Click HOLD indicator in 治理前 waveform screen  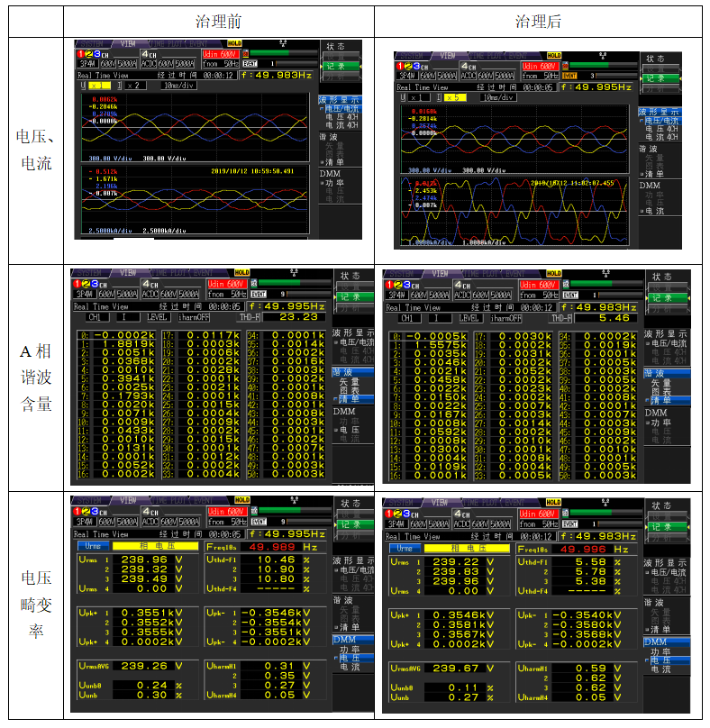[234, 43]
